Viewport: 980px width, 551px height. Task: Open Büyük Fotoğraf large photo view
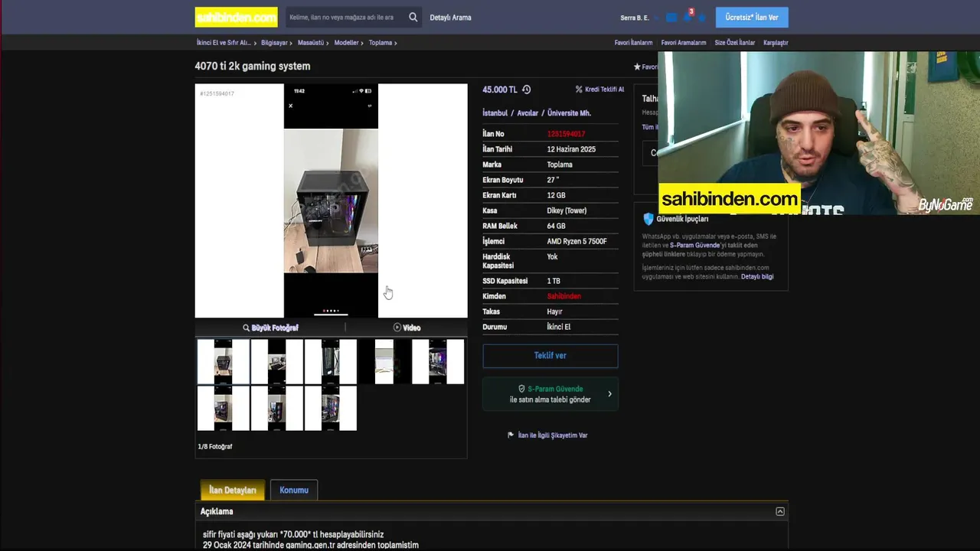(270, 328)
